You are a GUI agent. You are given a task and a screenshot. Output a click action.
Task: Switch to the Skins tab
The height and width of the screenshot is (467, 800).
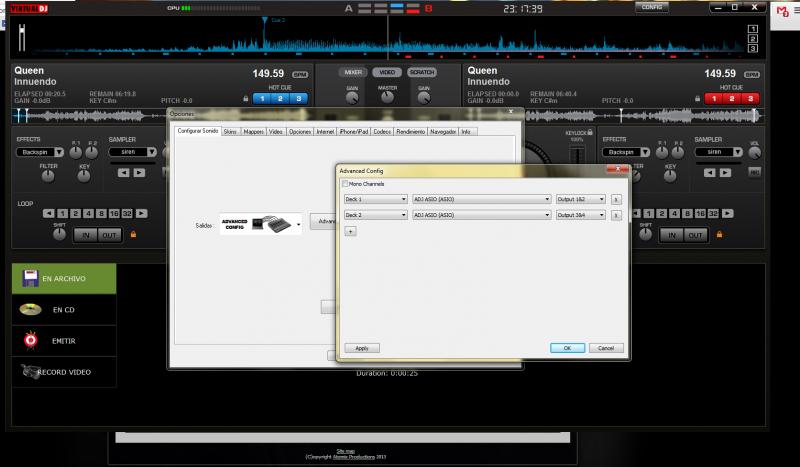(230, 131)
